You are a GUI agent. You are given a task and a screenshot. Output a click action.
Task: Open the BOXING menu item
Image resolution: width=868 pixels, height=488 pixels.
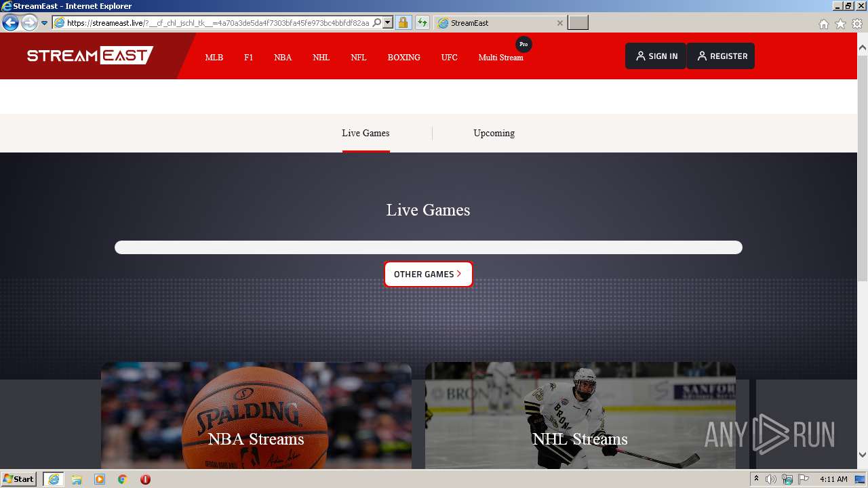coord(403,58)
